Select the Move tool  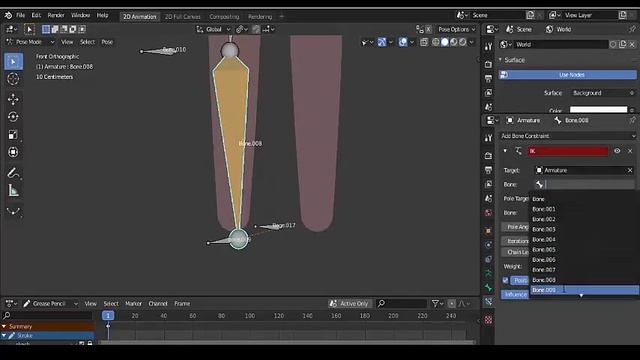click(x=13, y=99)
